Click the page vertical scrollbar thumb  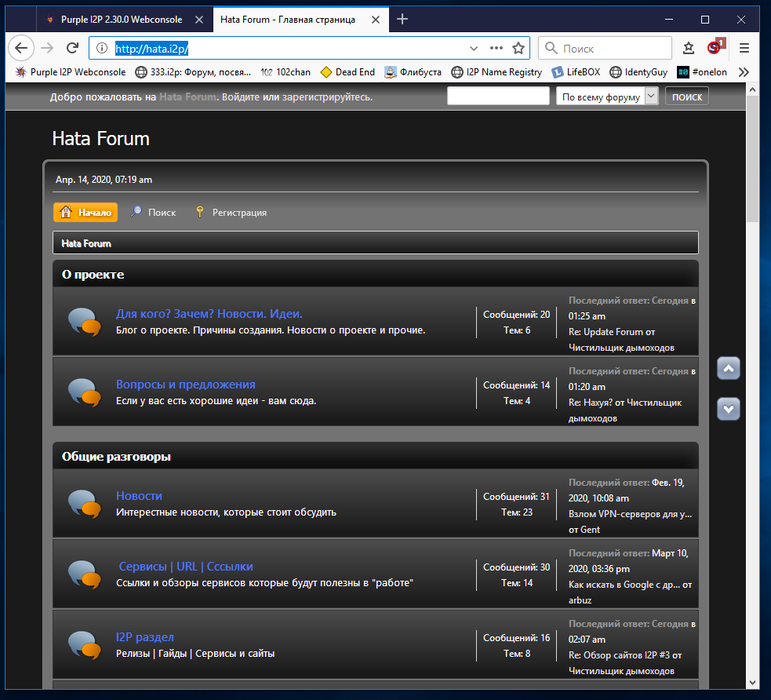coord(752,159)
